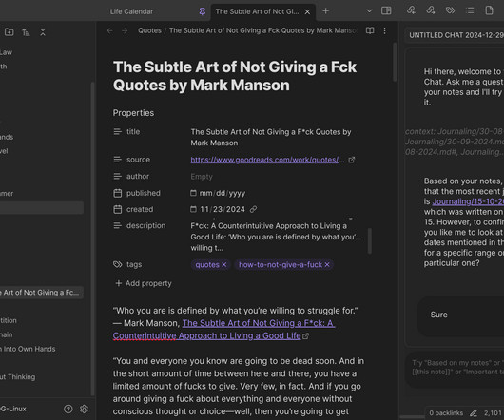Open the tab list dropdown chevron

(369, 11)
